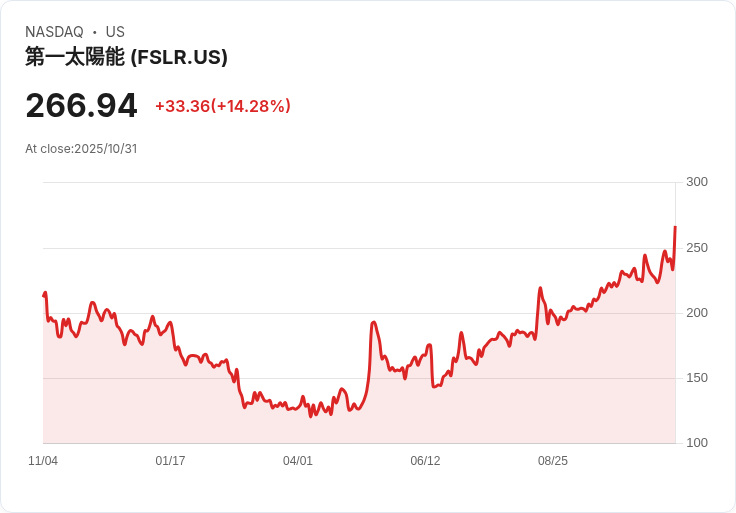Click the price spike just before 08/25
The width and height of the screenshot is (736, 513).
(x=540, y=288)
